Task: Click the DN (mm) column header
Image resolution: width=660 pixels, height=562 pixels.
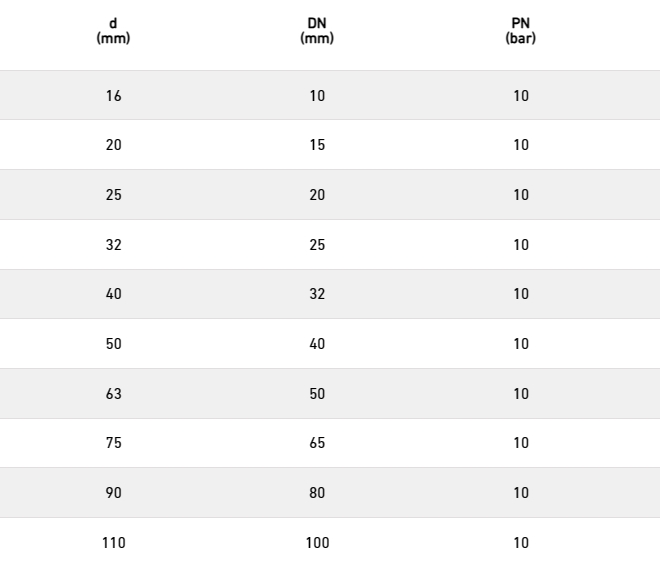Action: pyautogui.click(x=317, y=31)
